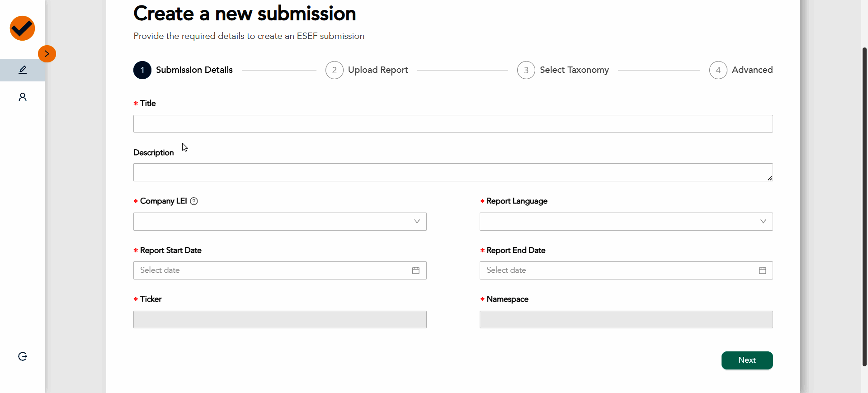
Task: Click the Namespace field
Action: click(626, 320)
